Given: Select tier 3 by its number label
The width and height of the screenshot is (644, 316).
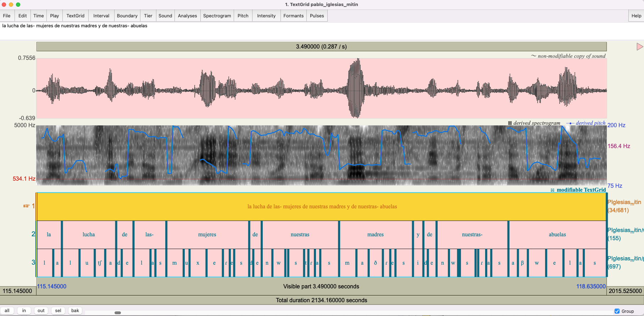Looking at the screenshot, I should click(x=33, y=263).
